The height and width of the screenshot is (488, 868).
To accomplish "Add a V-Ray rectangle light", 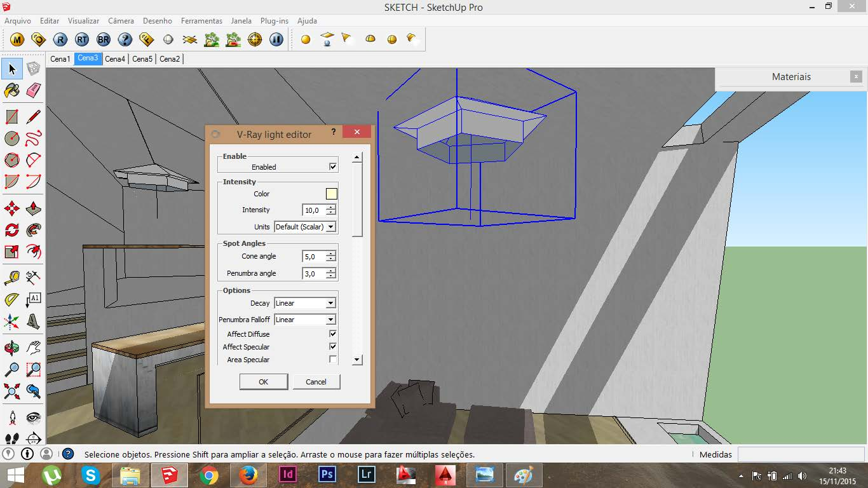I will coord(327,39).
